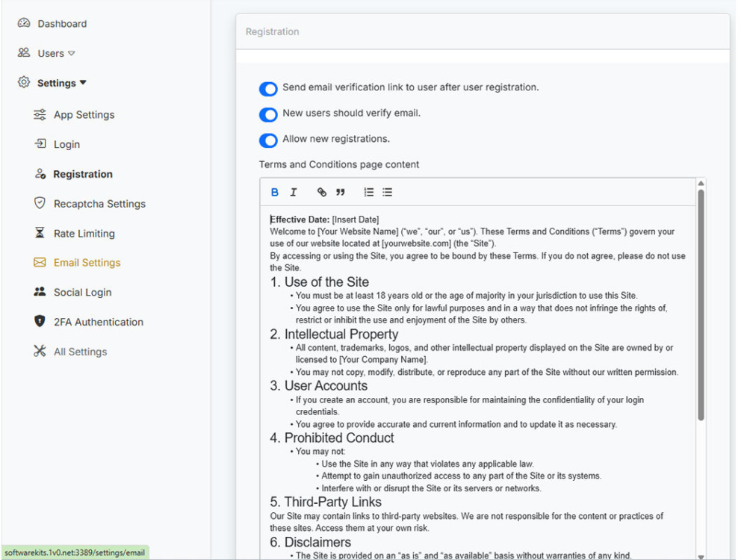Click the Email Settings envelope icon
Viewport: 747px width, 560px height.
[x=40, y=262]
